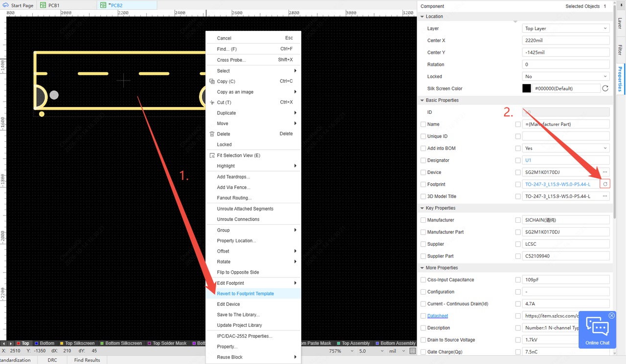Open the Start Page tab

click(x=19, y=5)
